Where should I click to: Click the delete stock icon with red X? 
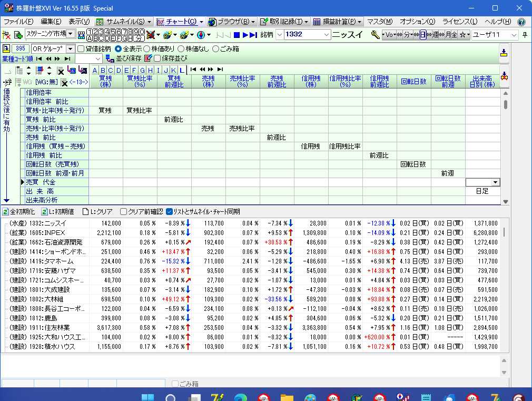[6, 35]
